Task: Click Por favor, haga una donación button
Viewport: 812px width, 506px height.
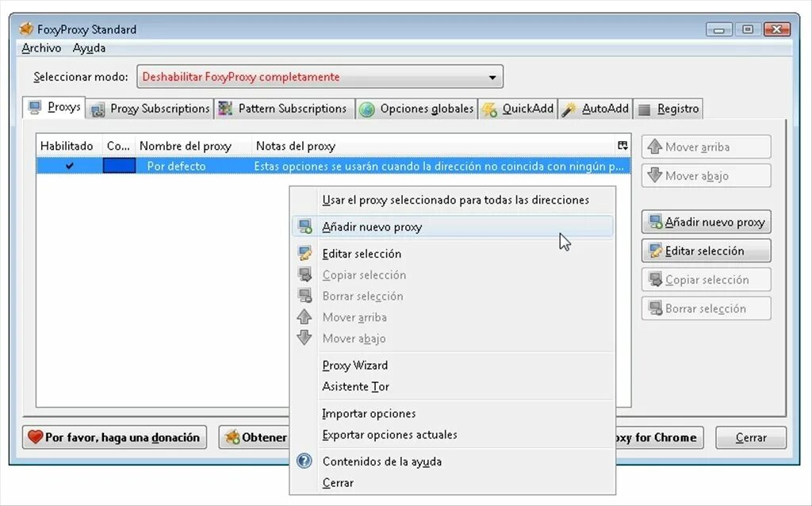Action: 114,437
